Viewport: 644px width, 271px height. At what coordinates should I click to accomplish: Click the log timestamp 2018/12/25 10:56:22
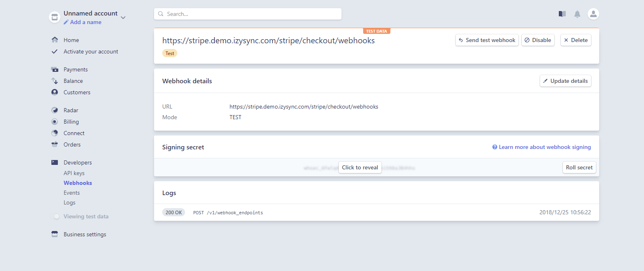pos(565,212)
